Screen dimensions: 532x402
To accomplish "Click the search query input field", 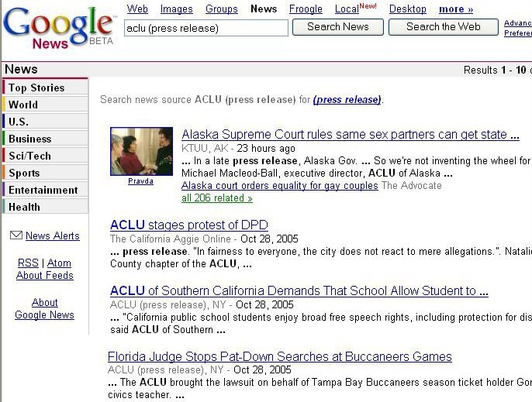I will (206, 28).
